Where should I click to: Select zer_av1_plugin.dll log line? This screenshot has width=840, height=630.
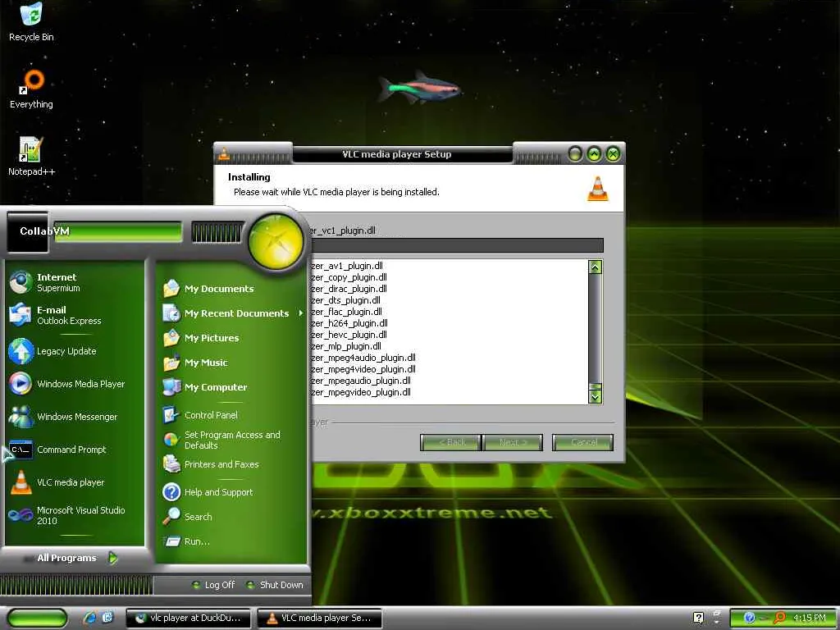pos(347,266)
